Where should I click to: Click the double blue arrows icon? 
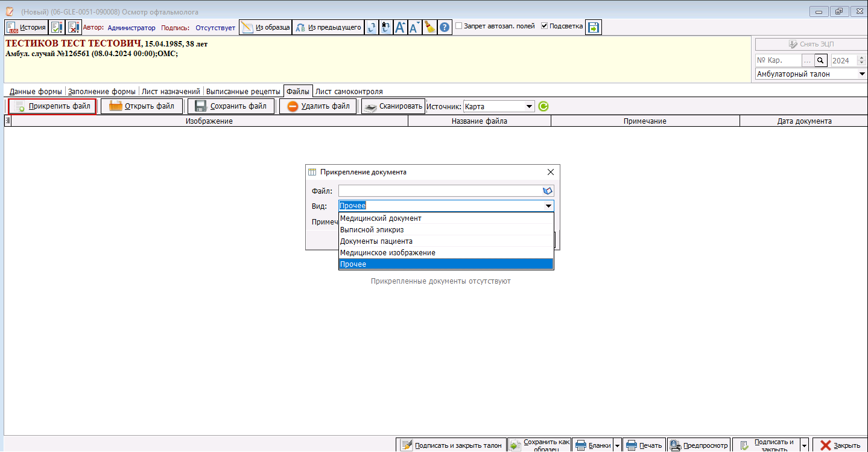coord(385,27)
